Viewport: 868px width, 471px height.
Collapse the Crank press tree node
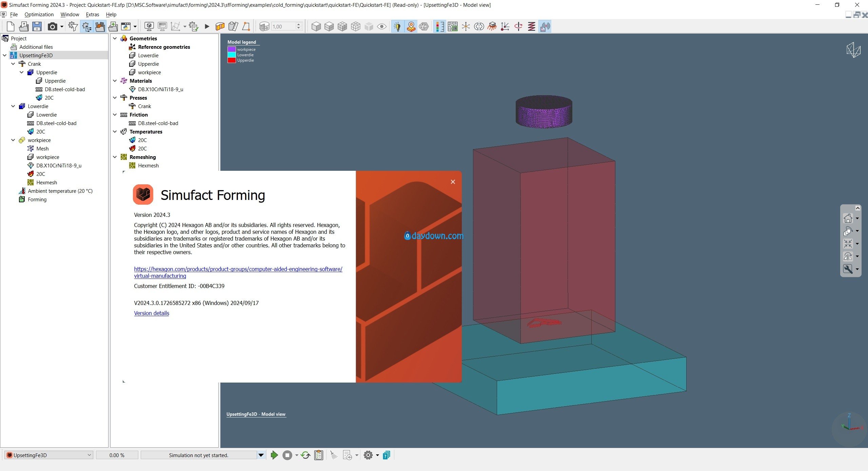13,64
